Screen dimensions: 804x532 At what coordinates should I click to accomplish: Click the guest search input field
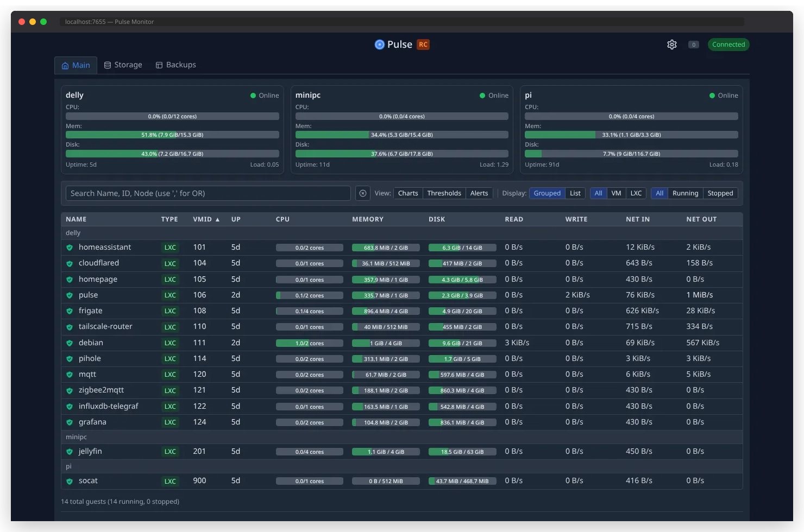(208, 193)
